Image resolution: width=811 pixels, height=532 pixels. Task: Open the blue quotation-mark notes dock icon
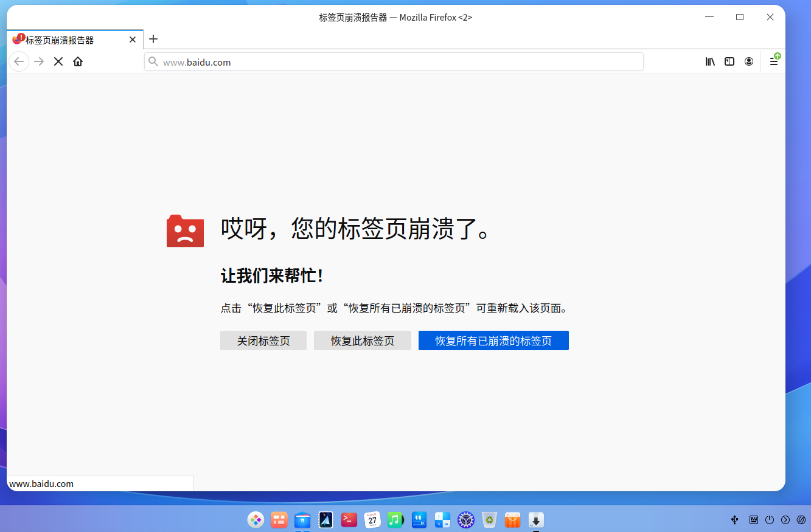click(419, 520)
